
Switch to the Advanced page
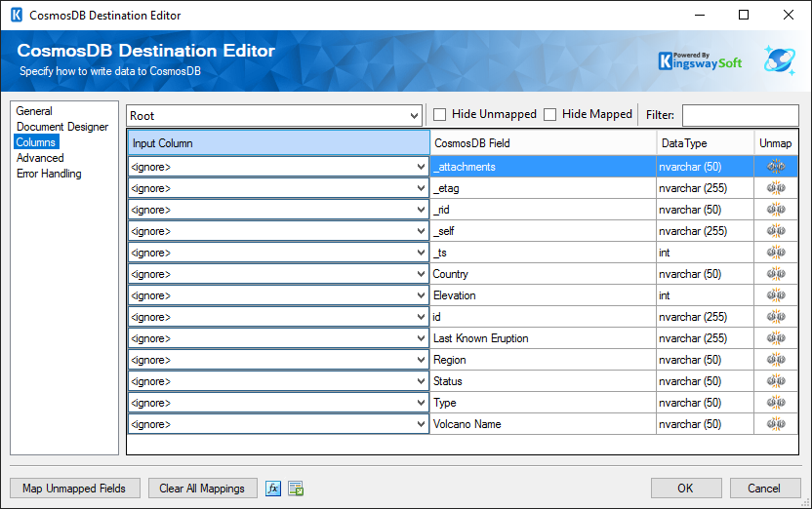[40, 158]
